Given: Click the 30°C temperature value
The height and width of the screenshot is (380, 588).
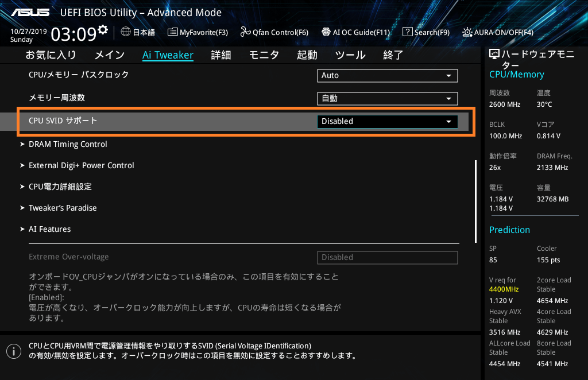Looking at the screenshot, I should click(544, 104).
